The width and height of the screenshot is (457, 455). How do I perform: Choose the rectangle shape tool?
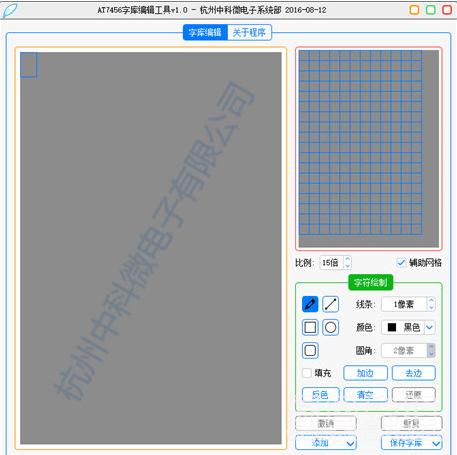(310, 327)
